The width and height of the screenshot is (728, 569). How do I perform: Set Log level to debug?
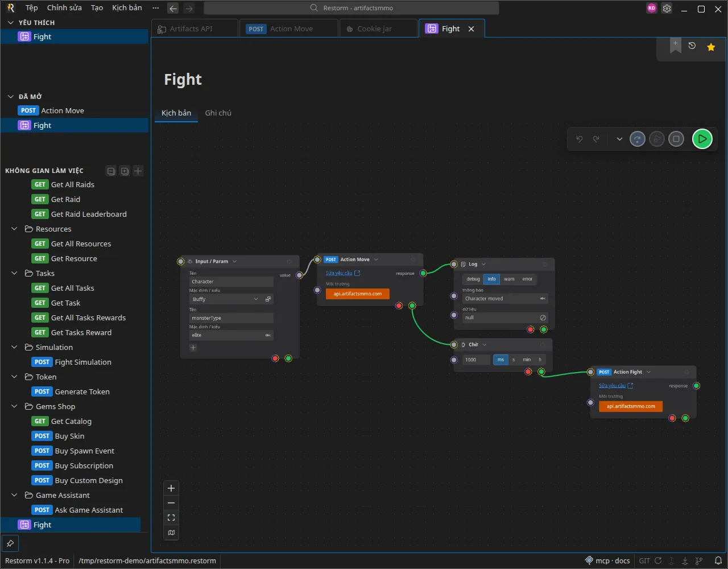tap(473, 279)
